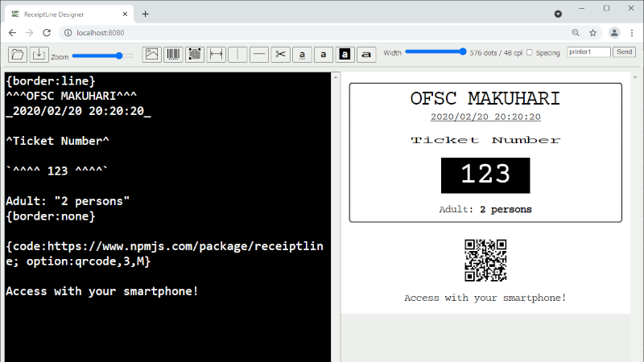The image size is (644, 362).
Task: Click the Adult: "2 persons" editor line
Action: [68, 201]
